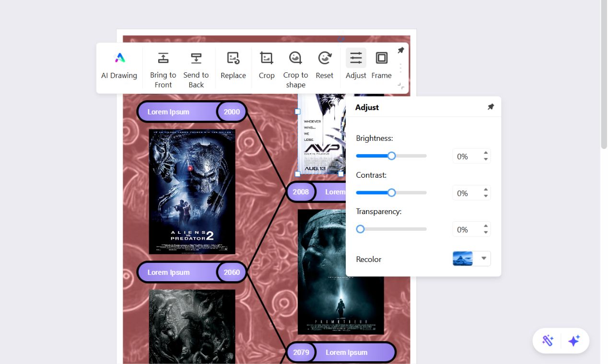Click the Recolor label
Viewport: 608px width, 364px height.
(369, 259)
